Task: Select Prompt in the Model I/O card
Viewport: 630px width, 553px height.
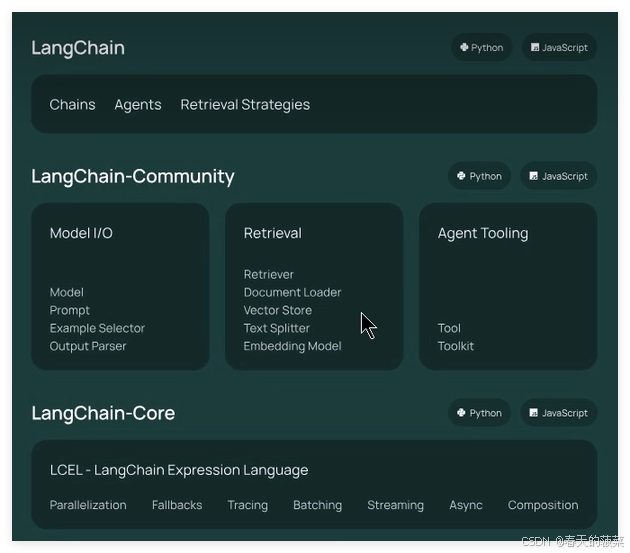Action: (70, 310)
